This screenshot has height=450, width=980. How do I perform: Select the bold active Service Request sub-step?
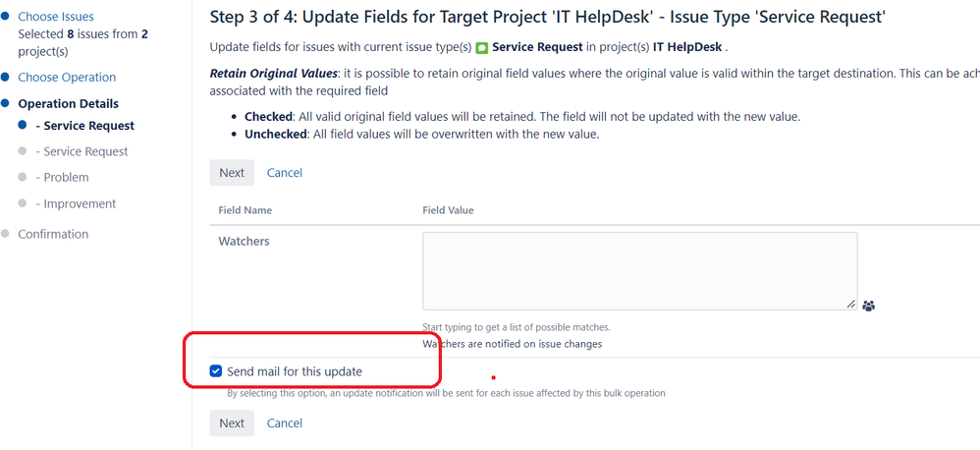pyautogui.click(x=88, y=126)
